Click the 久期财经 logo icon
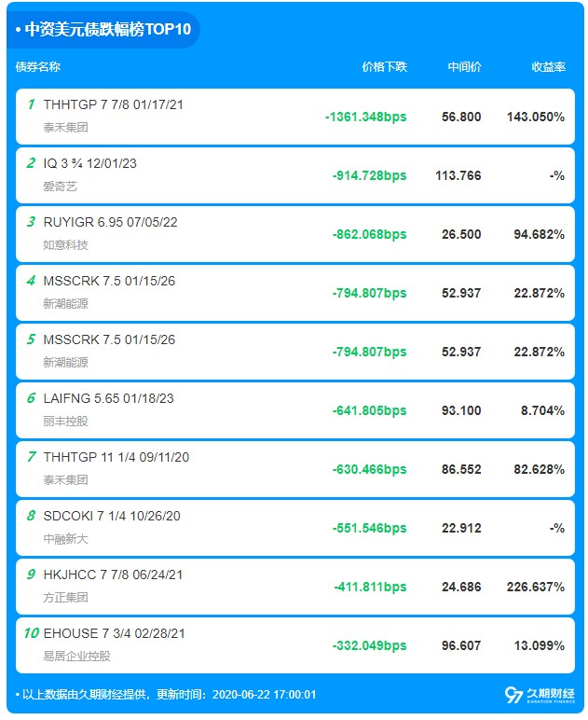 (513, 695)
